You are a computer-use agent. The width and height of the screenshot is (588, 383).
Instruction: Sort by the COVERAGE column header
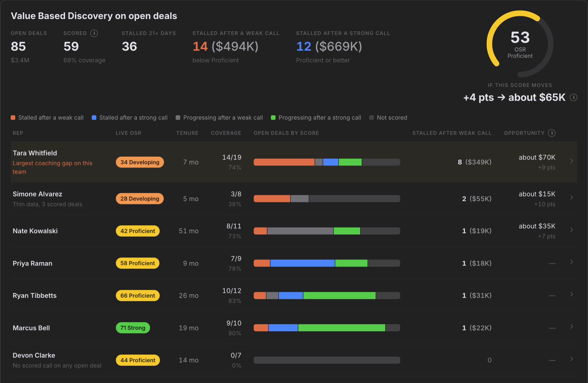pos(226,133)
